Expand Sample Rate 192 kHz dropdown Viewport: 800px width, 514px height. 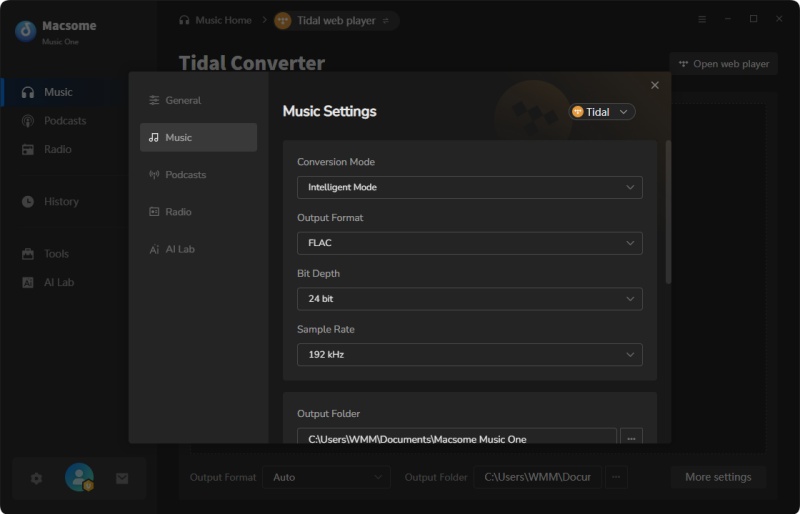pyautogui.click(x=469, y=354)
